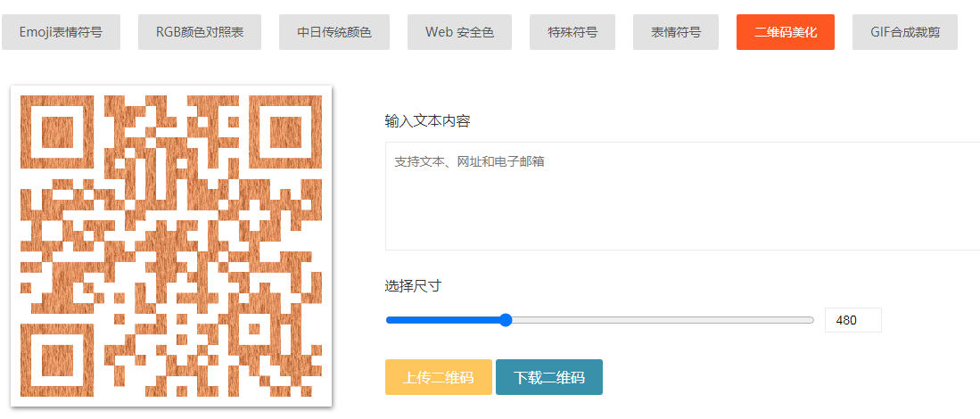The height and width of the screenshot is (419, 980).
Task: Click the 上传二维码 button
Action: (438, 377)
